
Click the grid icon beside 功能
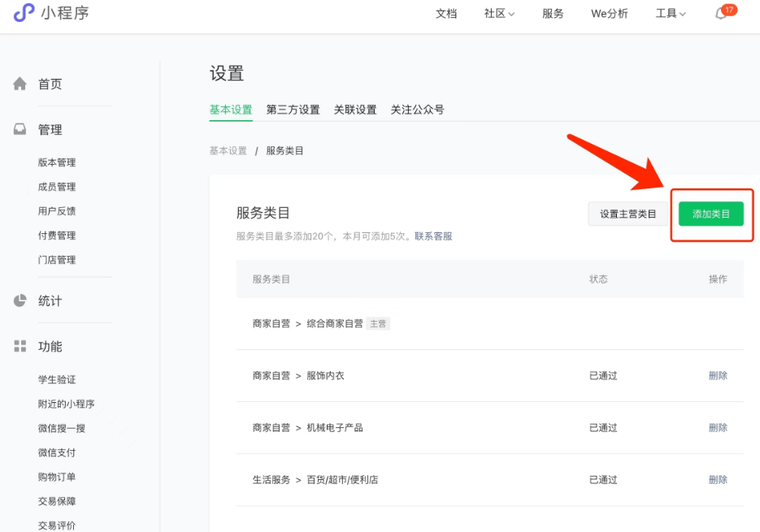pyautogui.click(x=20, y=346)
